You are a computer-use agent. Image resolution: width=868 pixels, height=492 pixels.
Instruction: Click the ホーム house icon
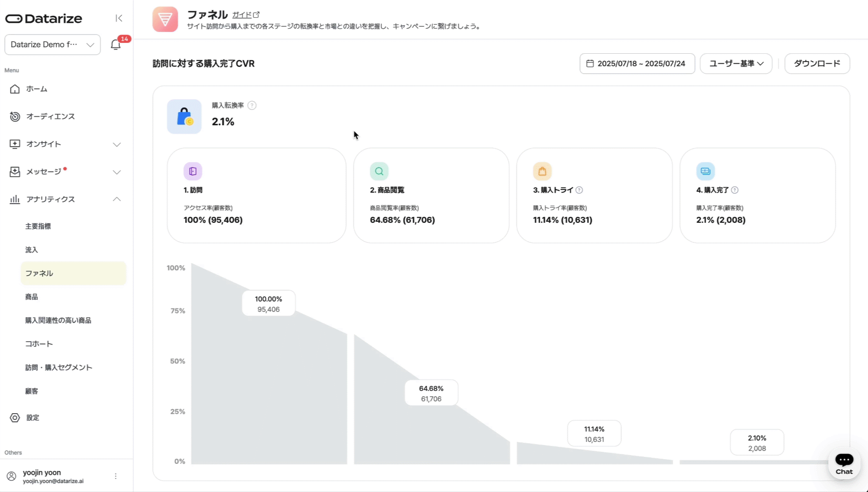[x=15, y=89]
